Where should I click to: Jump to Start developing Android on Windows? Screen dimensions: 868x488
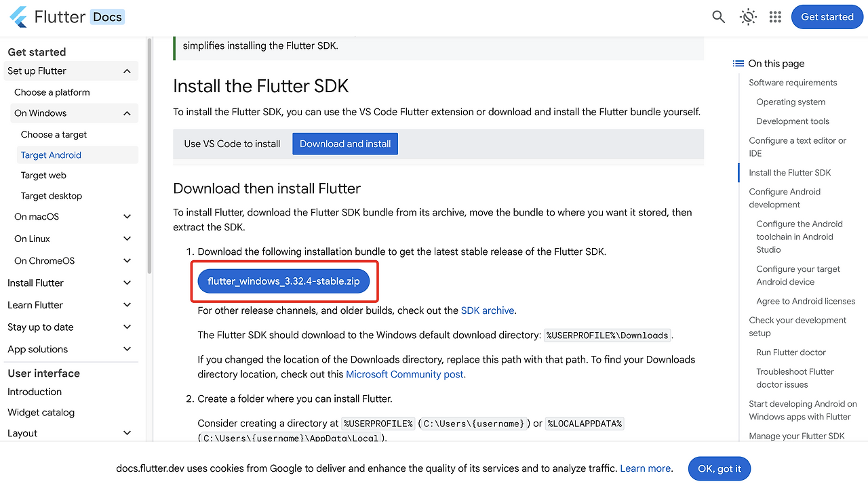pos(803,410)
